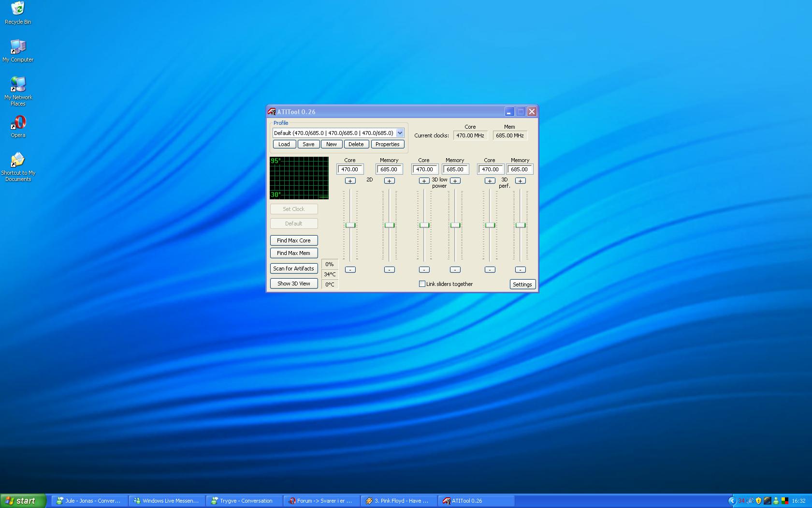Click the 3D perf Core slider thumb
Image resolution: width=812 pixels, height=508 pixels.
coord(490,225)
